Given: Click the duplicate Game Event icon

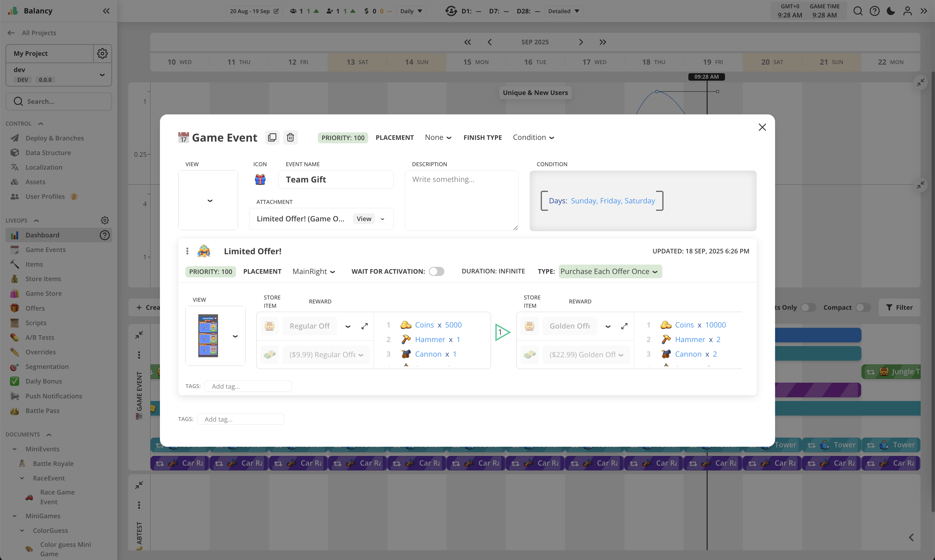Looking at the screenshot, I should point(272,137).
